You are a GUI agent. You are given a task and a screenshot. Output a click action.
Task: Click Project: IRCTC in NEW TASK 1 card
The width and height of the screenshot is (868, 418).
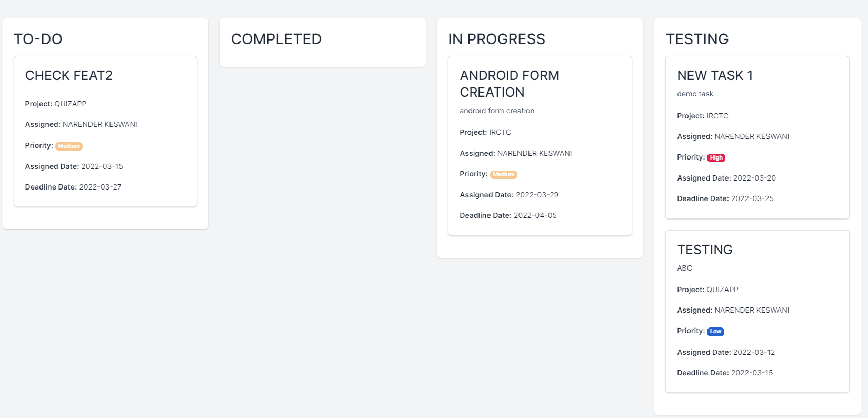(x=703, y=116)
